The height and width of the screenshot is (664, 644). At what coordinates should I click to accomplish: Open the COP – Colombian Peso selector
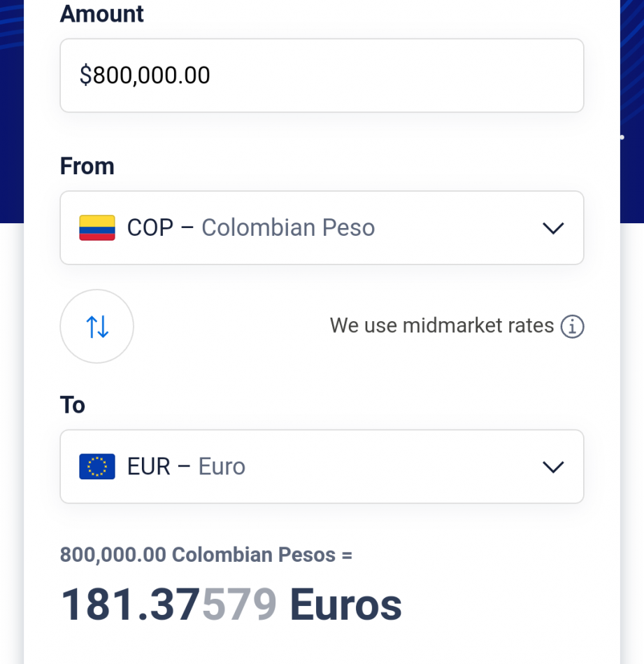pos(322,228)
